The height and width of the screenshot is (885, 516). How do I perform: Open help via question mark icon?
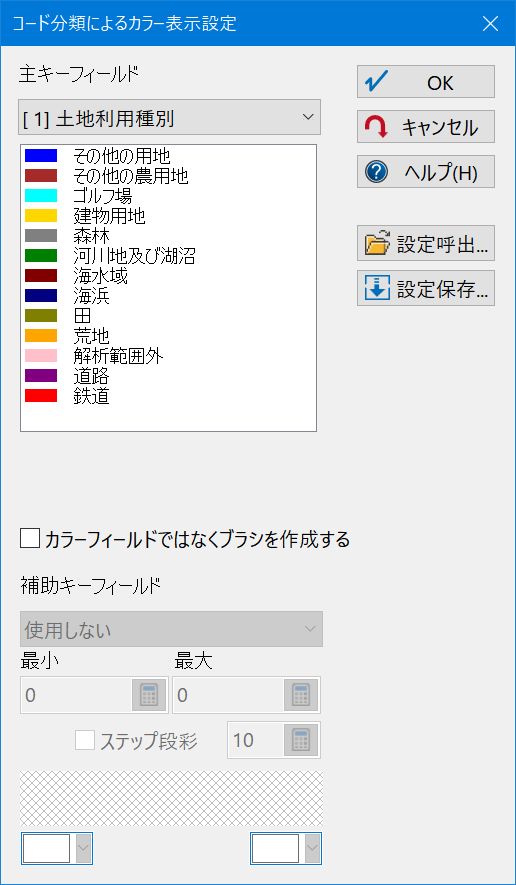(x=377, y=172)
